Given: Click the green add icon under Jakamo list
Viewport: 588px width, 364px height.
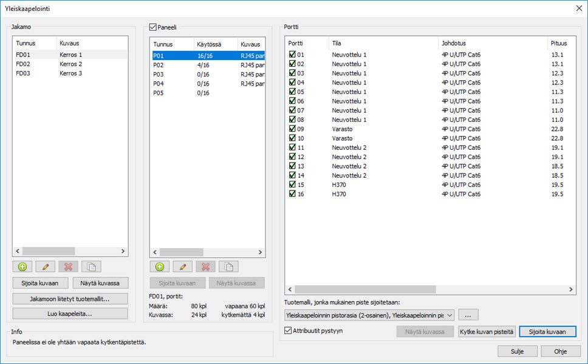Looking at the screenshot, I should [22, 266].
